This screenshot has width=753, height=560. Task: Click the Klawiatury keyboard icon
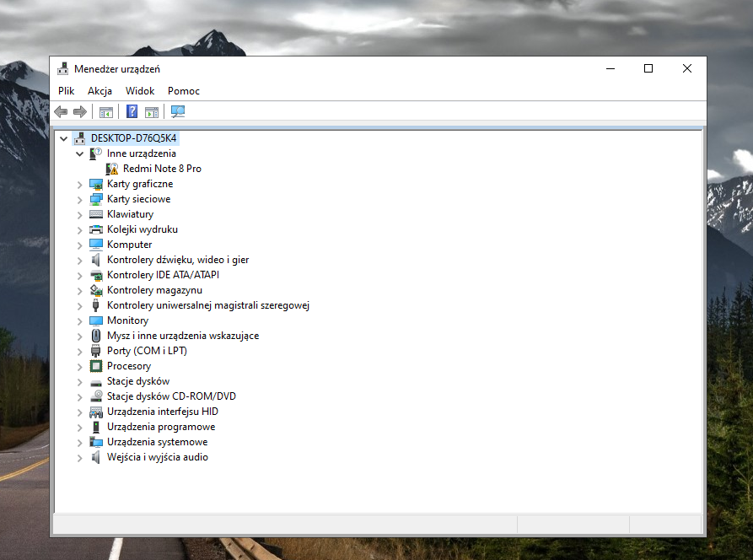point(96,214)
